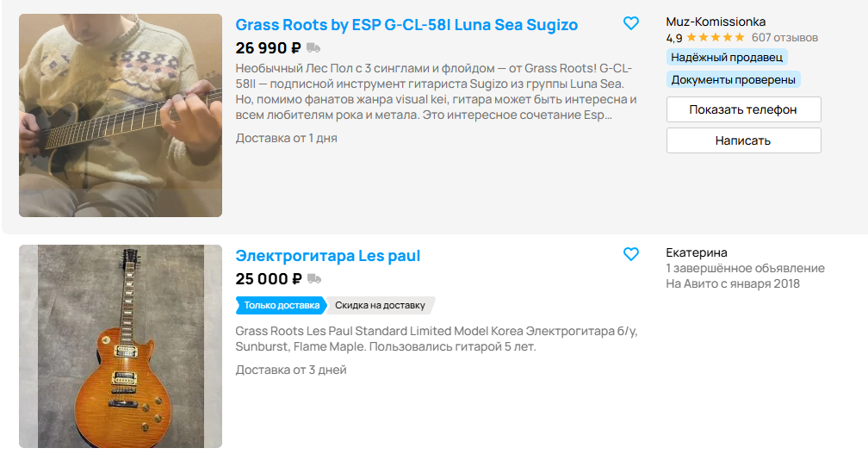Open the Электрогитара Les paul listing title

(327, 256)
